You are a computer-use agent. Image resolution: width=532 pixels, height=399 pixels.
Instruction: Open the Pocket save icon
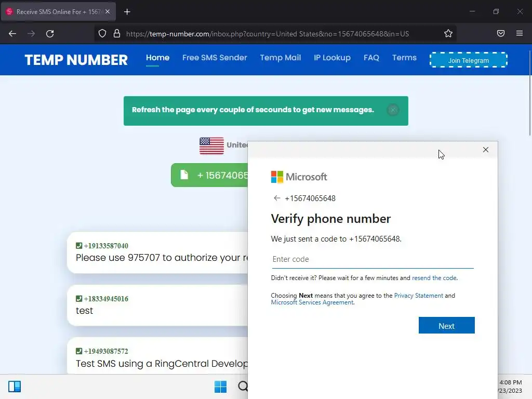(x=501, y=33)
